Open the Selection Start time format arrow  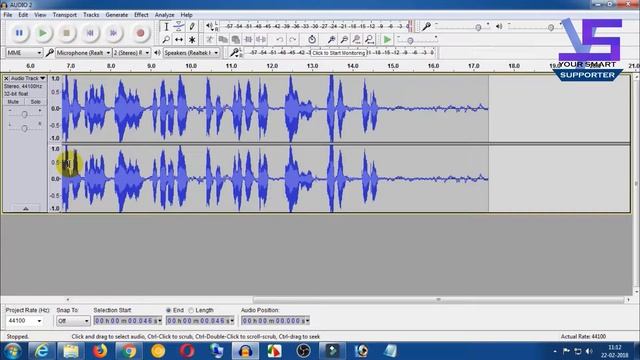click(160, 321)
